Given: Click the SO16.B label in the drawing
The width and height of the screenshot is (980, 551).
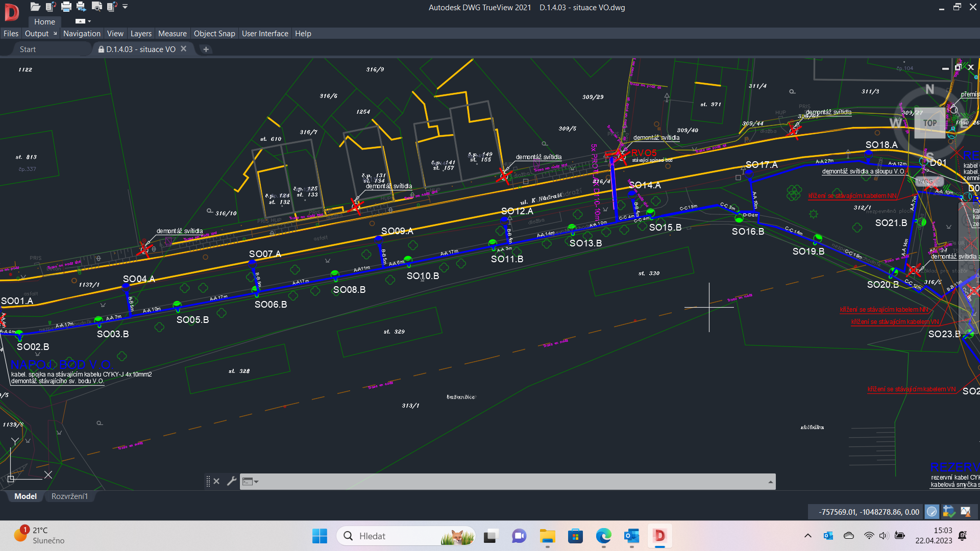Looking at the screenshot, I should pos(748,232).
